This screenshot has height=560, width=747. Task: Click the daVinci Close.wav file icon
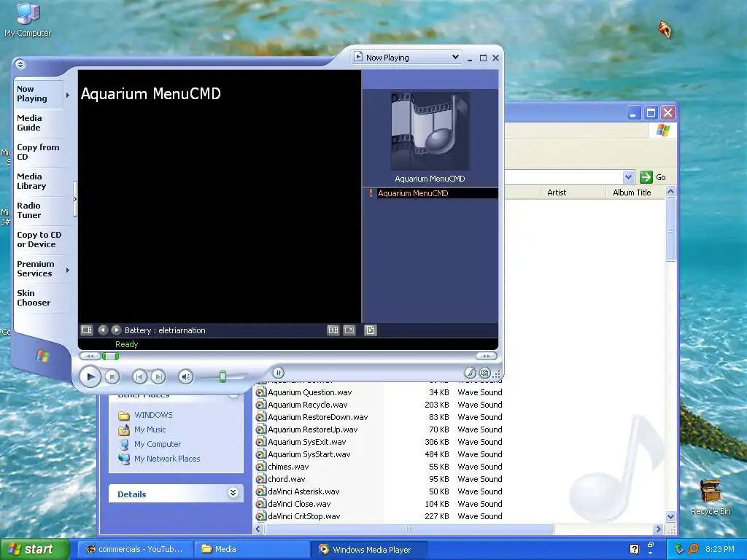260,504
